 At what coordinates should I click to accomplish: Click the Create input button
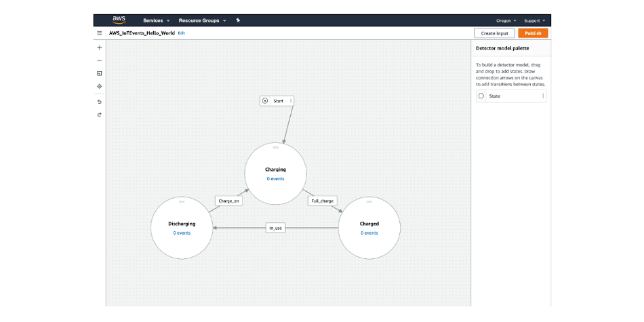tap(494, 33)
